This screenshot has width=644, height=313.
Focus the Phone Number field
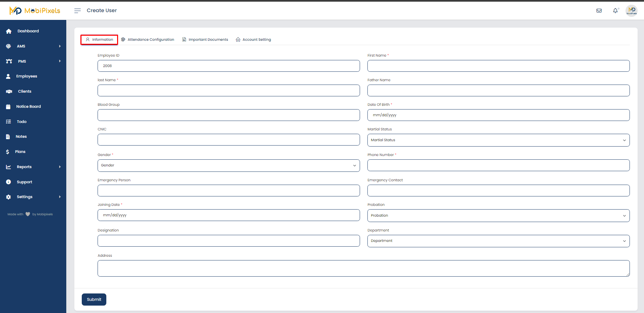point(499,165)
